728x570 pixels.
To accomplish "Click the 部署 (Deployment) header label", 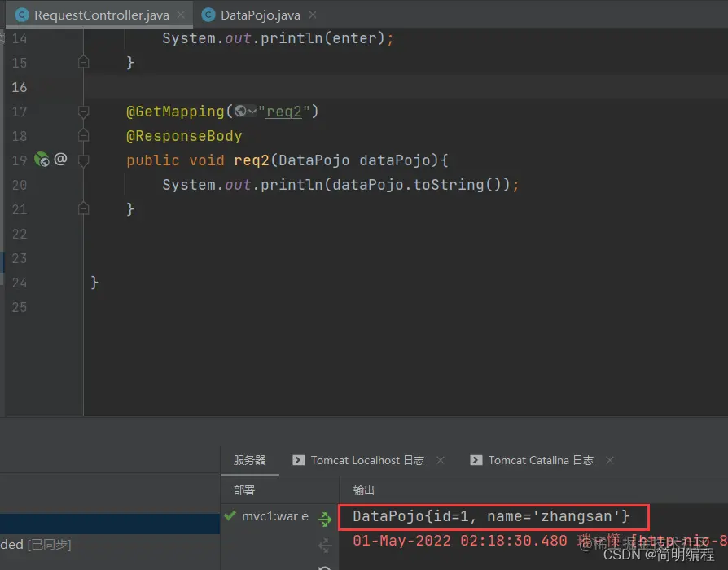I will tap(244, 490).
